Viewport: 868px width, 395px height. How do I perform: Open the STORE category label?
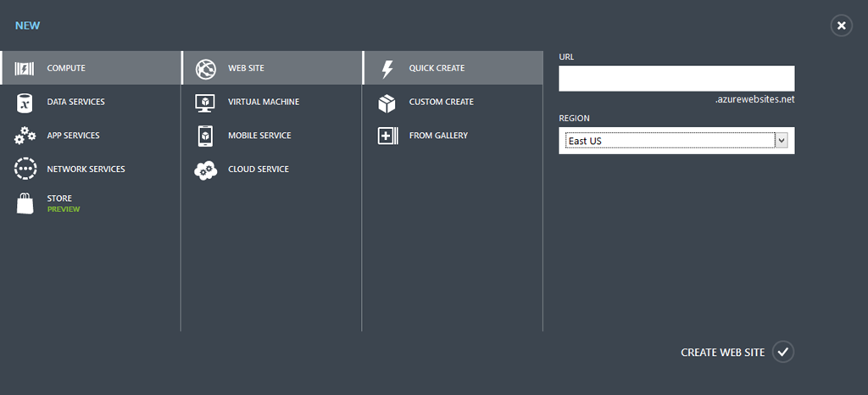coord(59,198)
